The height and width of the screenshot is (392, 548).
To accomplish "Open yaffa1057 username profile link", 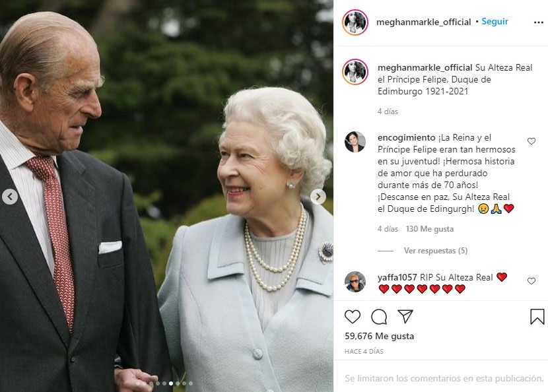I will 397,277.
